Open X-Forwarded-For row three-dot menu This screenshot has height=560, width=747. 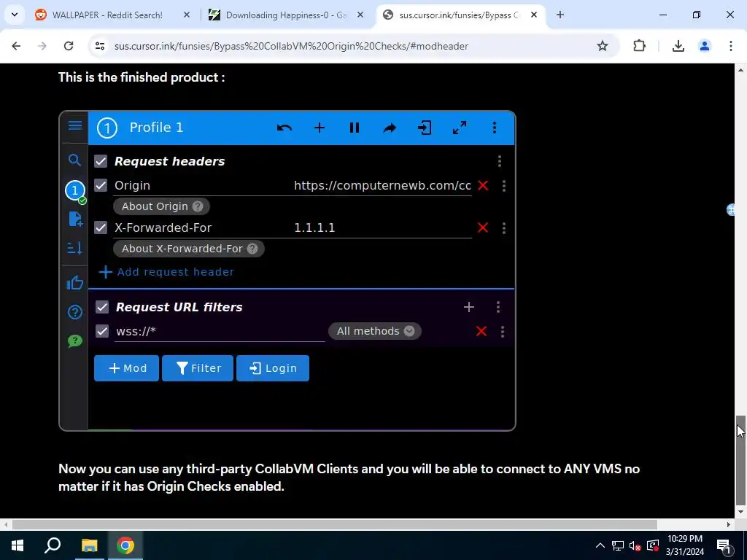click(503, 228)
